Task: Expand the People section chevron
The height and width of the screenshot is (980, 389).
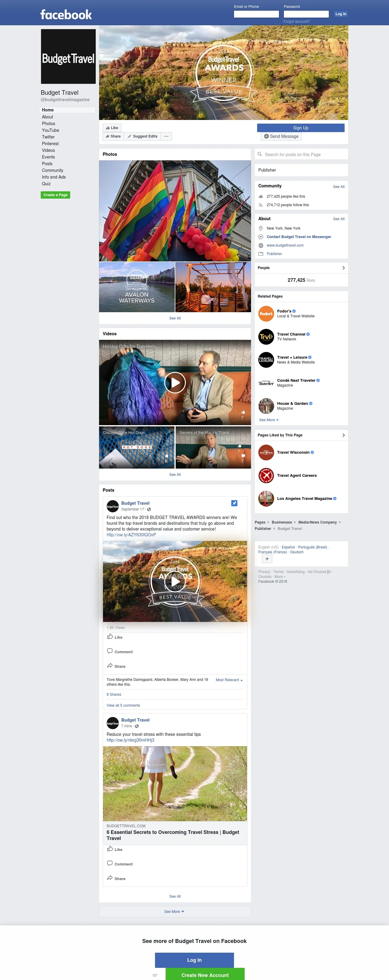Action: [343, 268]
